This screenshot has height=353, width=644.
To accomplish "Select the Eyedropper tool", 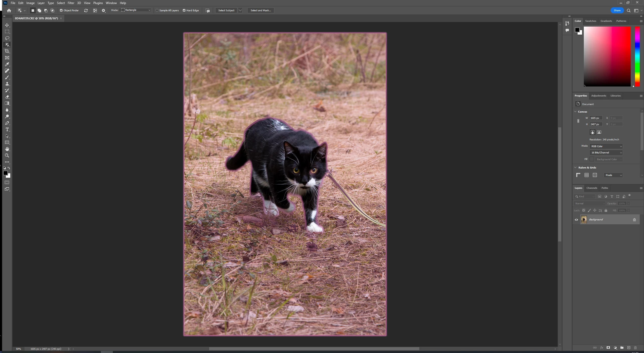I will (x=7, y=64).
